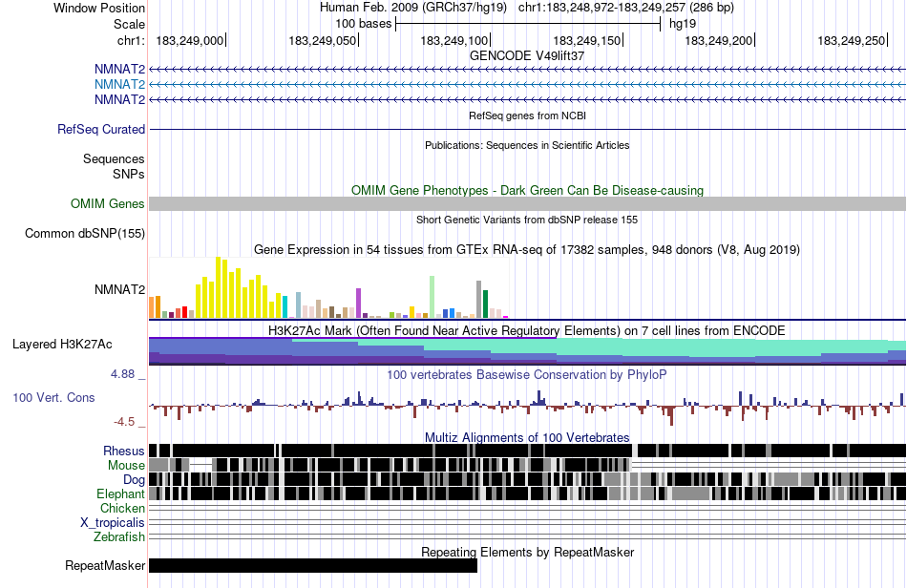Click Repeating Elements by RepeatMasker title
The width and height of the screenshot is (907, 588).
click(527, 552)
